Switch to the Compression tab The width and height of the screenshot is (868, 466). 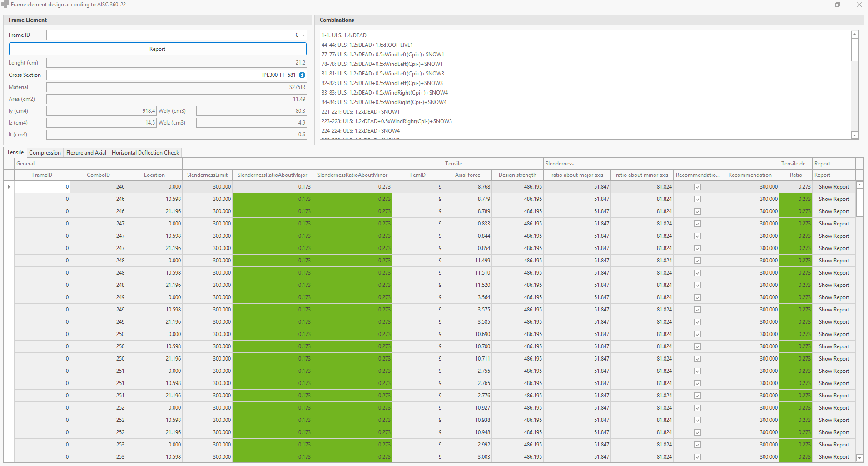(45, 153)
